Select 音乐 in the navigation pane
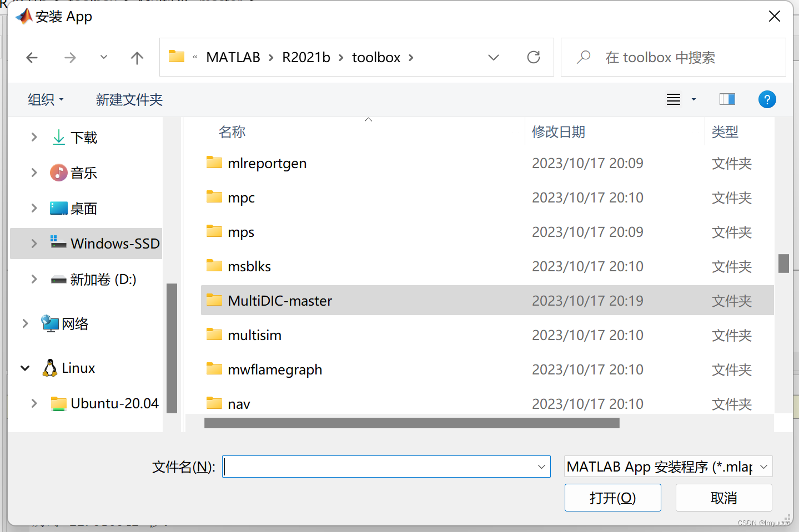 pyautogui.click(x=84, y=173)
